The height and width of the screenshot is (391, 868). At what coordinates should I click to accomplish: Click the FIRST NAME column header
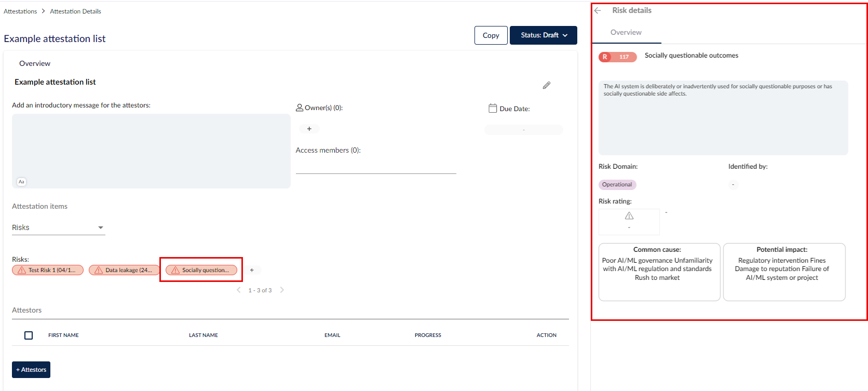[x=63, y=335]
